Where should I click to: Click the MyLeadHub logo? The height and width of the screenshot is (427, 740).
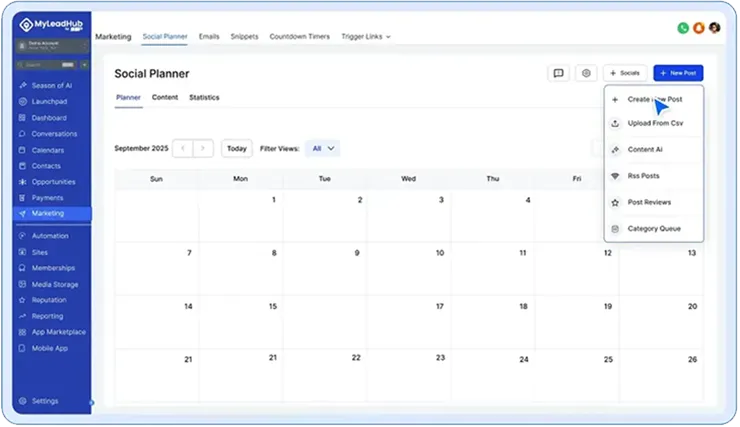51,25
